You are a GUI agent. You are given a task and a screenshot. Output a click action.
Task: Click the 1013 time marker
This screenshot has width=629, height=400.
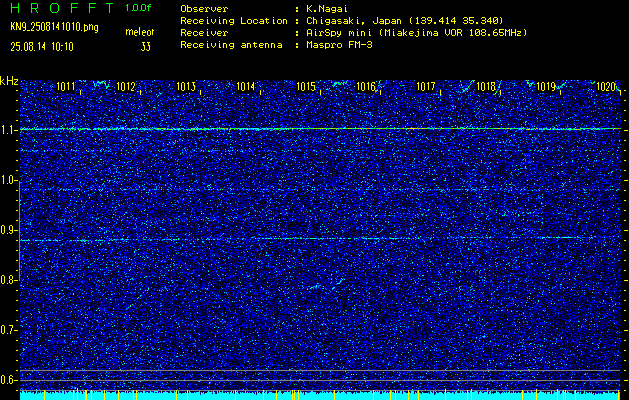pos(186,87)
